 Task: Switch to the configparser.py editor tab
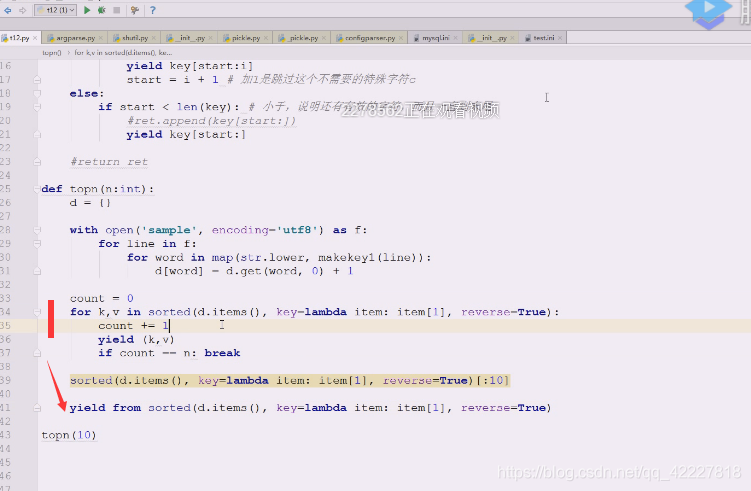pyautogui.click(x=370, y=37)
